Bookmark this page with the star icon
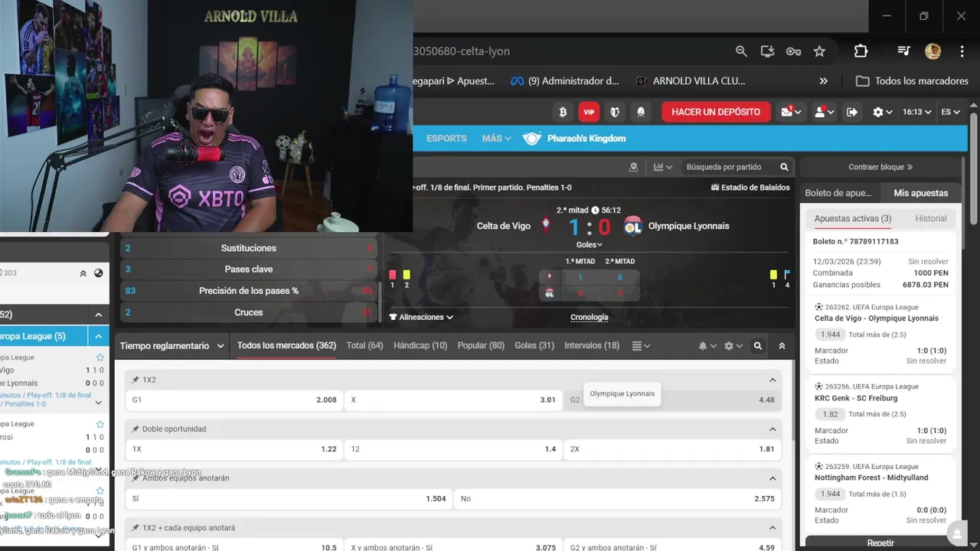The height and width of the screenshot is (551, 980). (819, 51)
